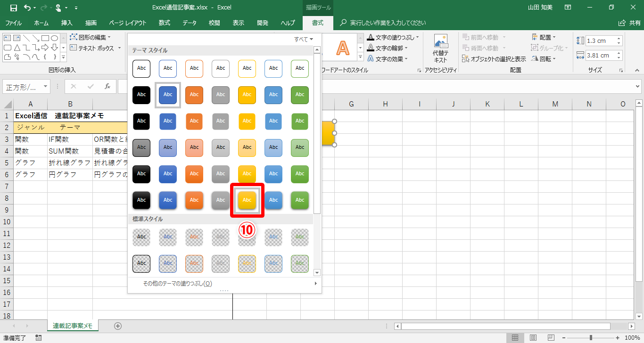Open the 回転 rotate dropdown

pos(544,59)
